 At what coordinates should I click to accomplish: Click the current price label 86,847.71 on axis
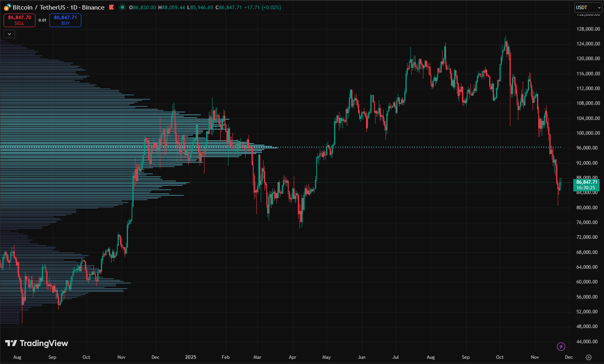pyautogui.click(x=586, y=182)
